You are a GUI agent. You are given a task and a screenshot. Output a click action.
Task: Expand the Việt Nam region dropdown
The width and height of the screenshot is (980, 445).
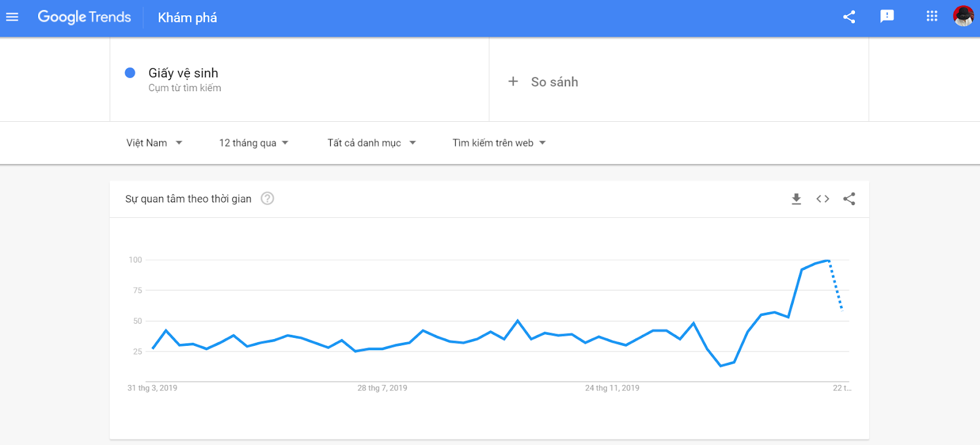pos(154,143)
